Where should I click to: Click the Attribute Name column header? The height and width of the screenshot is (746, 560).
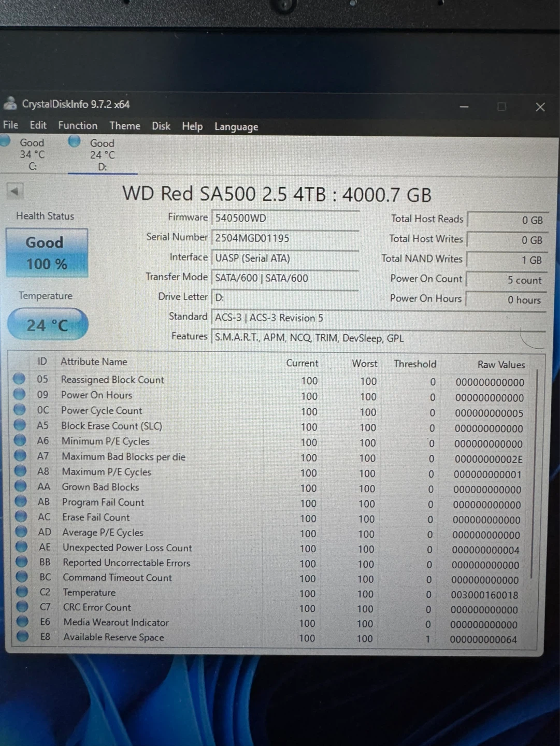[x=94, y=362]
